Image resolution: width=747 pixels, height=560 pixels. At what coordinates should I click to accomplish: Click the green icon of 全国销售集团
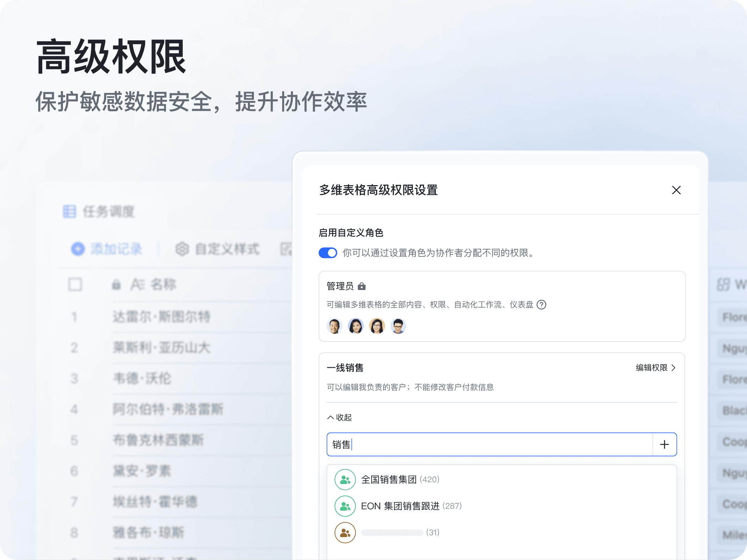tap(345, 479)
